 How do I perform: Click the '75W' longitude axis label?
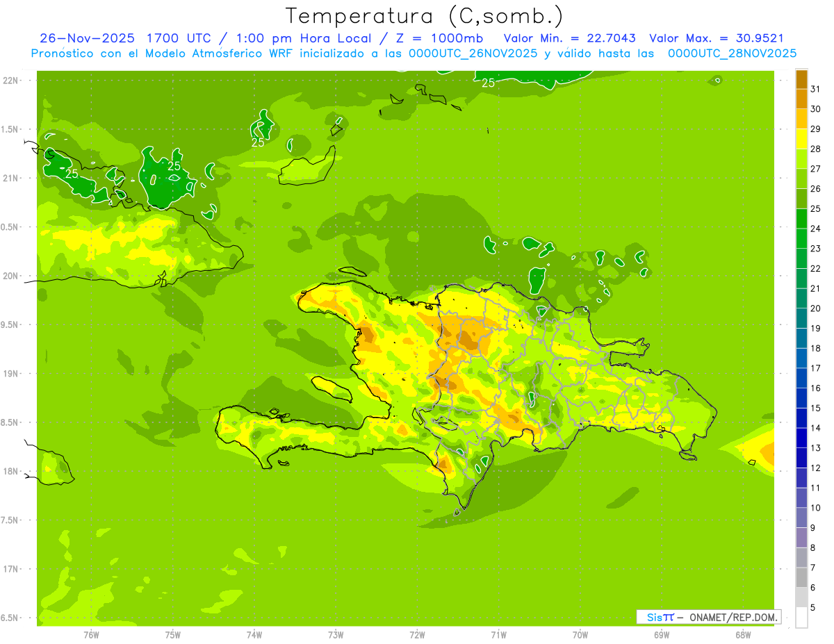click(x=173, y=635)
